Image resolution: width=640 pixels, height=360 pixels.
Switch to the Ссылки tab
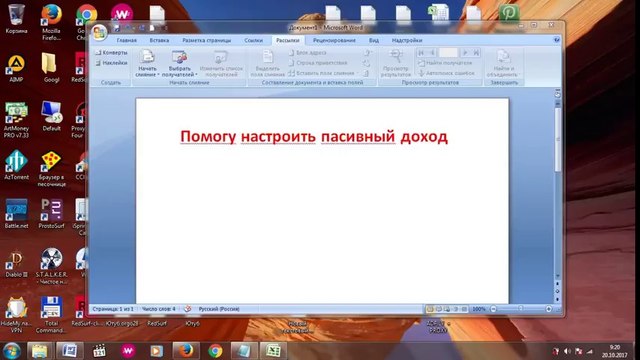(253, 40)
